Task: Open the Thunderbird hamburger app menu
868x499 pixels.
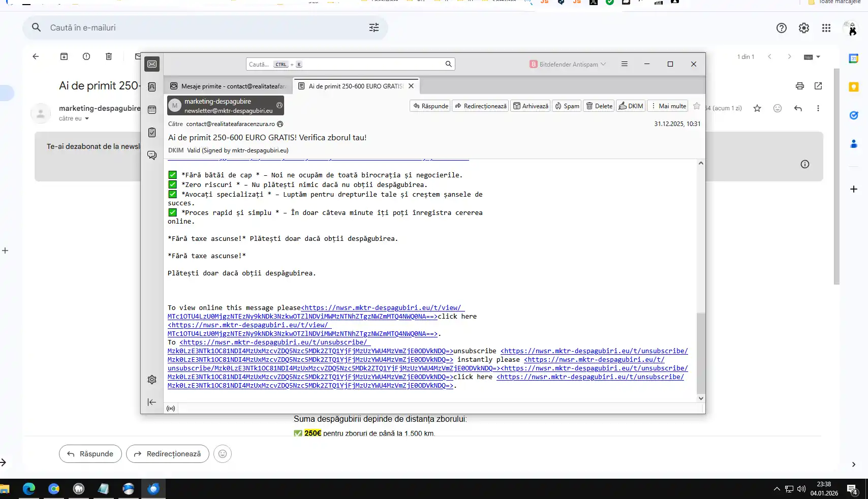Action: (625, 64)
